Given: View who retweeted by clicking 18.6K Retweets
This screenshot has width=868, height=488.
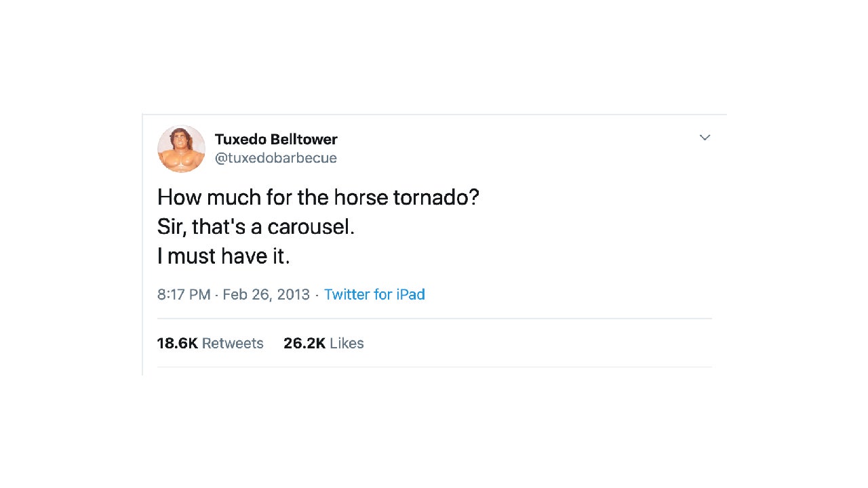Looking at the screenshot, I should (x=210, y=343).
